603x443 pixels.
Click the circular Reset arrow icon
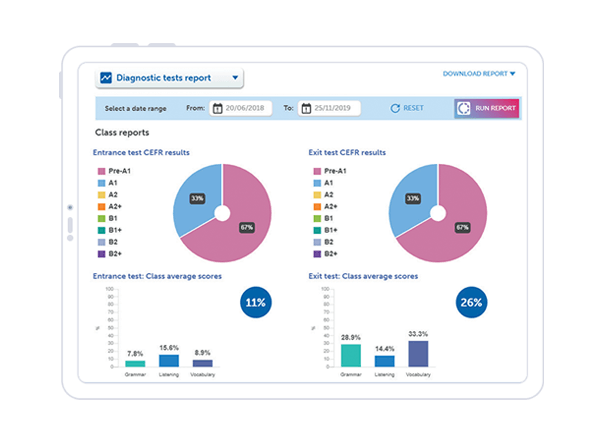(395, 108)
